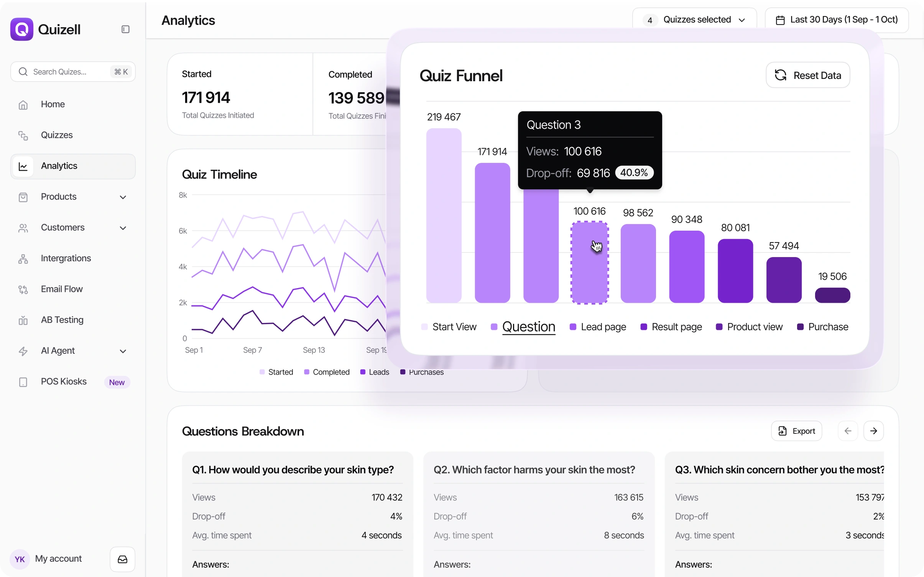Toggle the Started legend in Quiz Timeline
This screenshot has width=924, height=577.
pyautogui.click(x=276, y=372)
